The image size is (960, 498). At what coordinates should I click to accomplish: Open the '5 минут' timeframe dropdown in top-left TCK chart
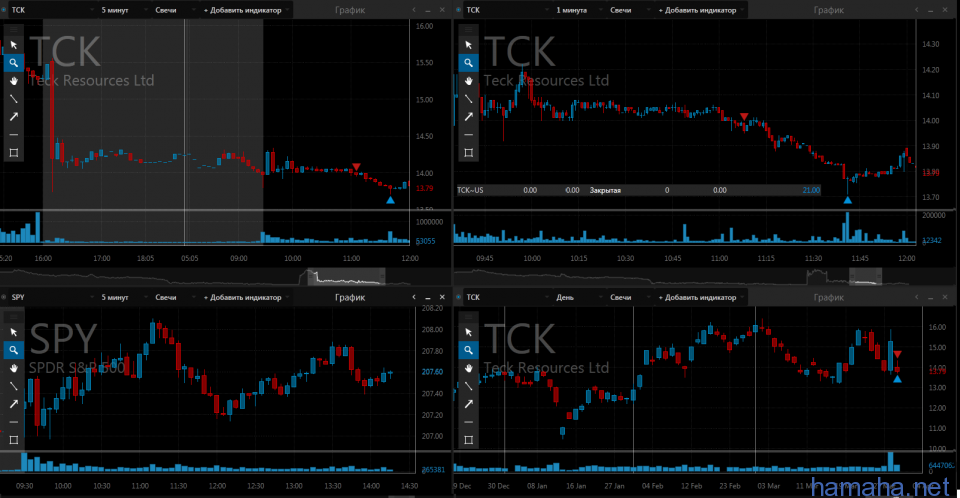(124, 10)
